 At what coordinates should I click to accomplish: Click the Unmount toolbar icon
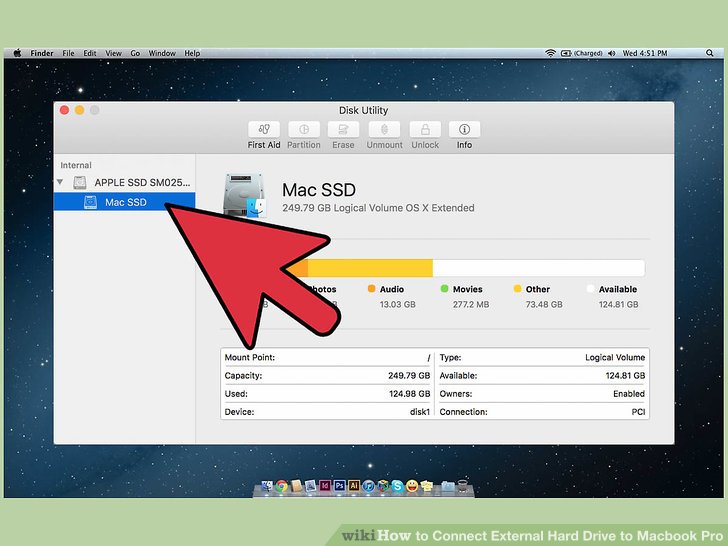[384, 130]
